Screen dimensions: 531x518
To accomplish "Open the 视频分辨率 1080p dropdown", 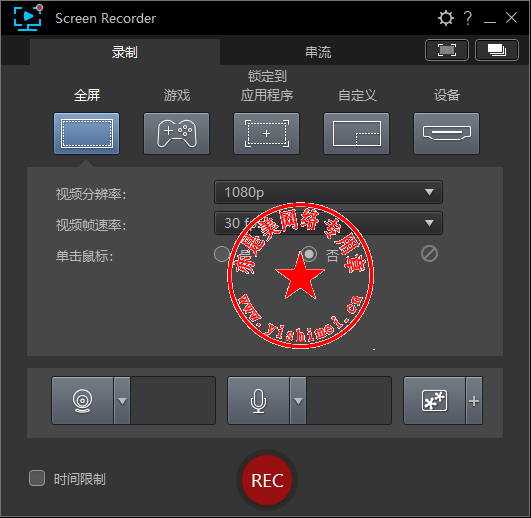I will 328,192.
